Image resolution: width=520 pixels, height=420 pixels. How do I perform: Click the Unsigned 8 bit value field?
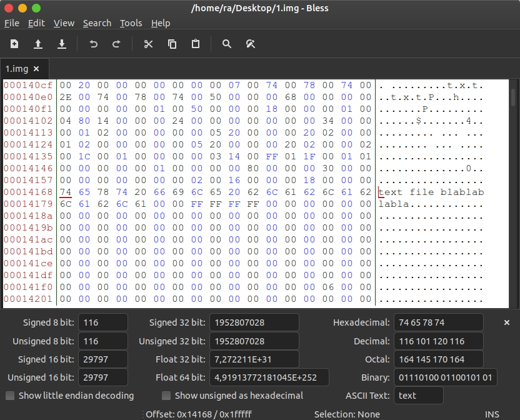[x=102, y=341]
